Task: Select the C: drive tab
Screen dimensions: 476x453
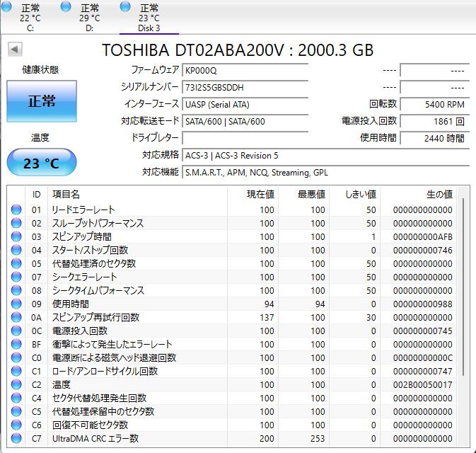Action: (29, 17)
